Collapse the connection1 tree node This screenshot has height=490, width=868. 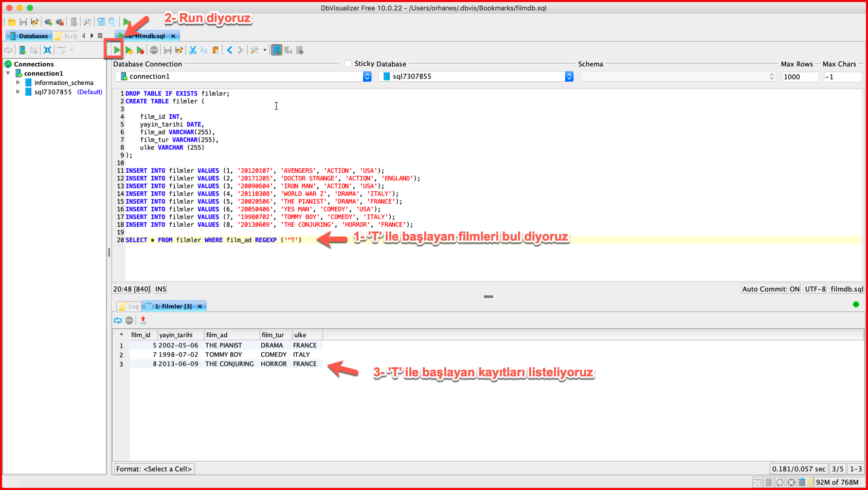(8, 73)
